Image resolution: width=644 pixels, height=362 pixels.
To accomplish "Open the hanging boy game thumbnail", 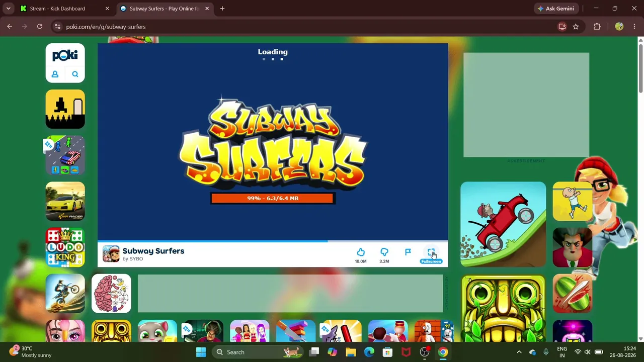I will 572,202.
